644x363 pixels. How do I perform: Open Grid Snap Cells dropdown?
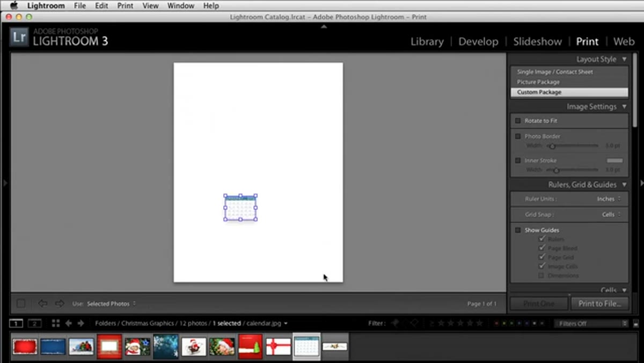[x=611, y=214]
